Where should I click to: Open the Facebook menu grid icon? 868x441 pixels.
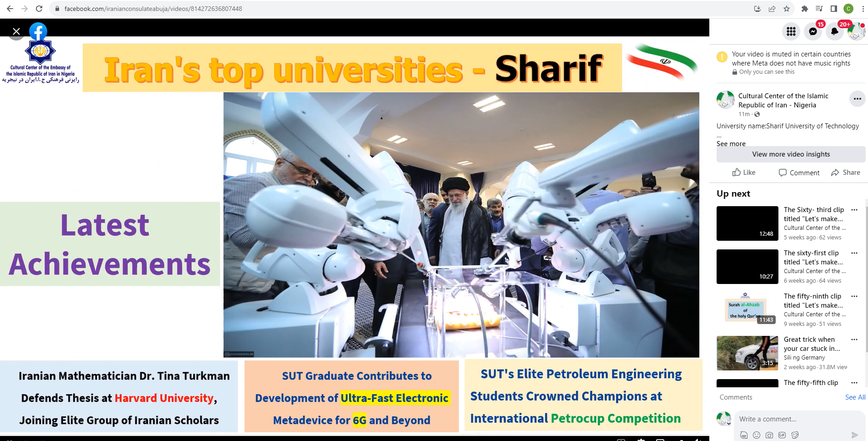791,31
